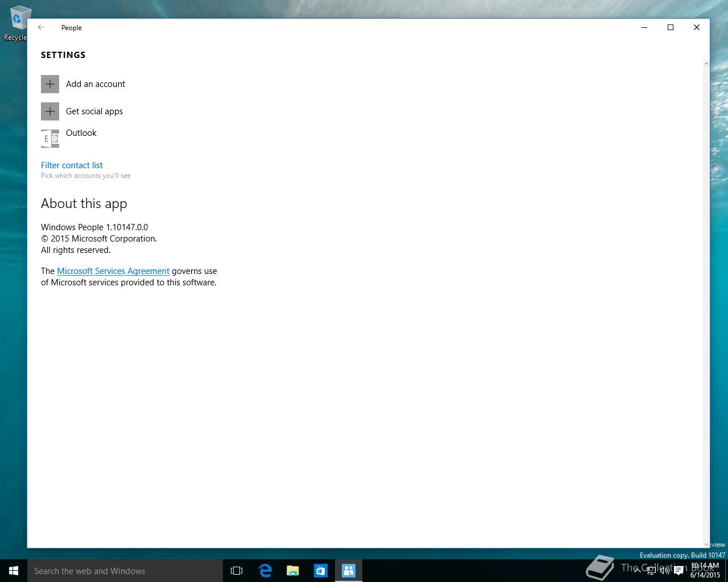The height and width of the screenshot is (582, 728).
Task: Open Filter contact list
Action: pos(72,165)
